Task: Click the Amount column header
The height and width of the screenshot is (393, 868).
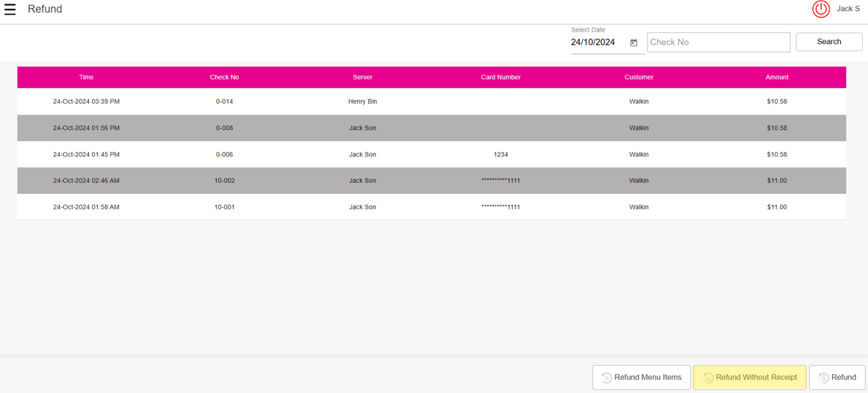Action: coord(777,77)
